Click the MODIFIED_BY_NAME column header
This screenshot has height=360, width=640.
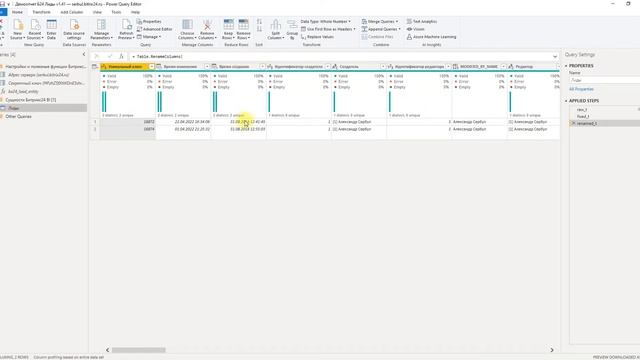(x=479, y=67)
